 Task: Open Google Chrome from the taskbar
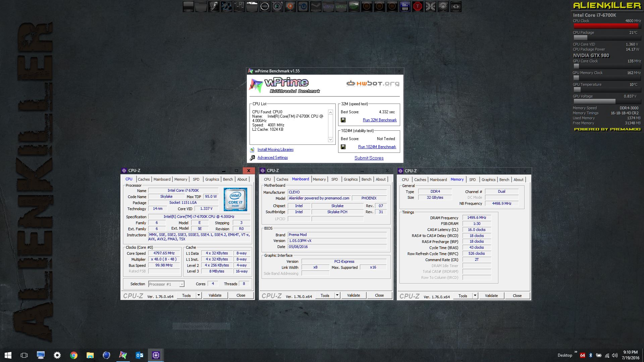click(x=74, y=355)
